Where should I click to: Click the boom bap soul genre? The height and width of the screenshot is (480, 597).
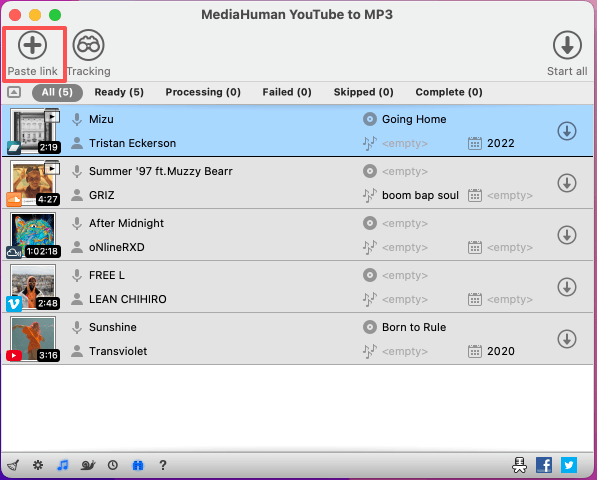[420, 195]
